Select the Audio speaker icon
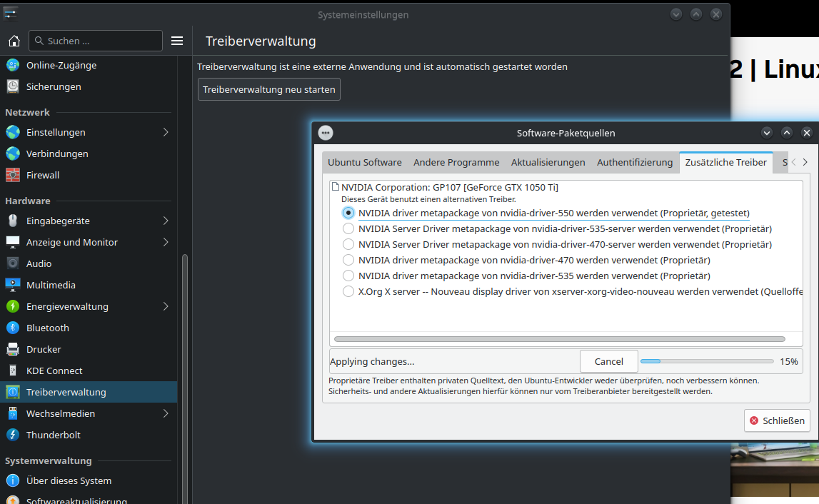The image size is (819, 504). (x=13, y=263)
